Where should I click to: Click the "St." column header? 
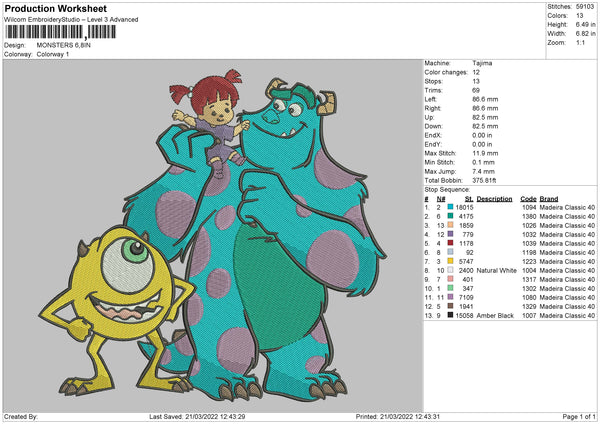point(469,199)
